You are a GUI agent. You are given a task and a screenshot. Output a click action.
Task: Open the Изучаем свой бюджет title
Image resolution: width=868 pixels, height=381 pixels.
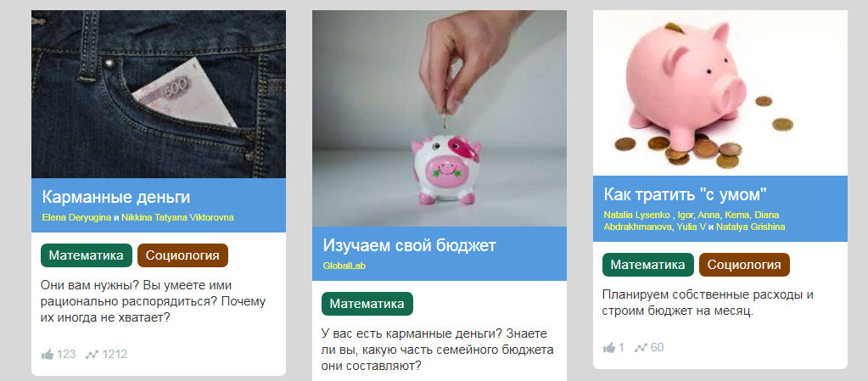(410, 246)
